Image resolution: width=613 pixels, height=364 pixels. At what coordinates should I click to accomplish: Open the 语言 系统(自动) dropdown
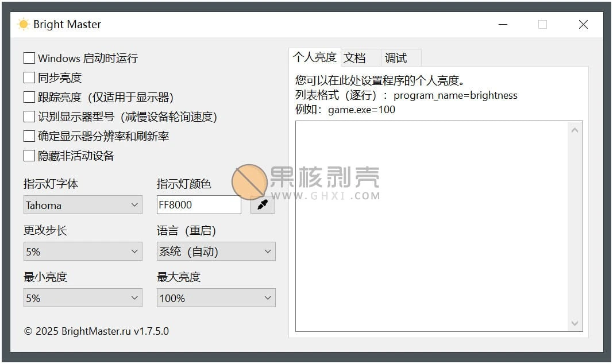(x=216, y=251)
